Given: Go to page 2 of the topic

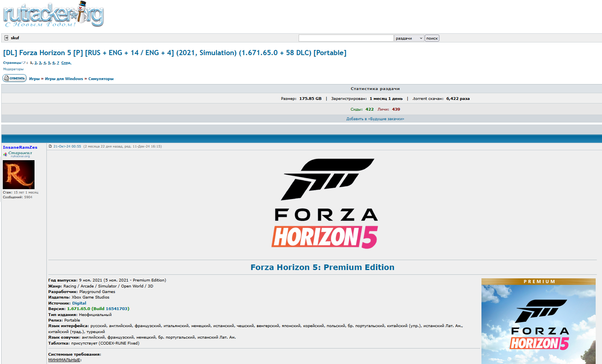Looking at the screenshot, I should click(x=35, y=63).
